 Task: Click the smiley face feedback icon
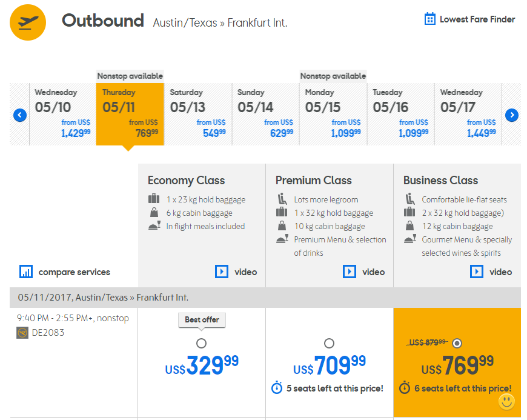(506, 401)
